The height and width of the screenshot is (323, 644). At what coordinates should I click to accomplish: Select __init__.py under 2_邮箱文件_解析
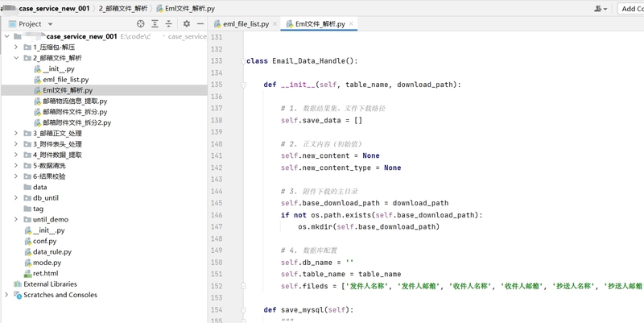click(58, 68)
